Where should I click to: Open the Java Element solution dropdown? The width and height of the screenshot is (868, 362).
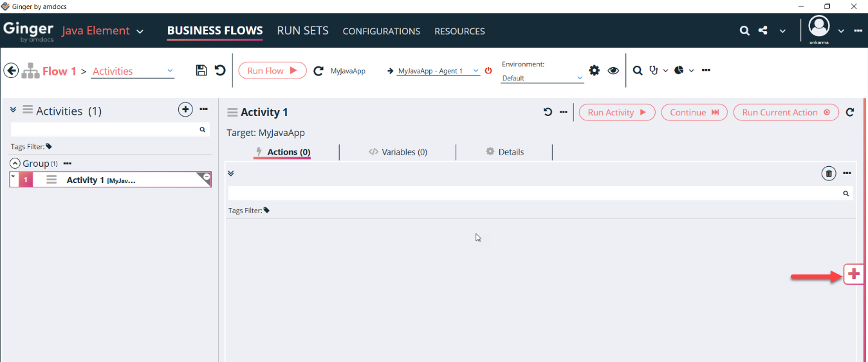(x=140, y=32)
